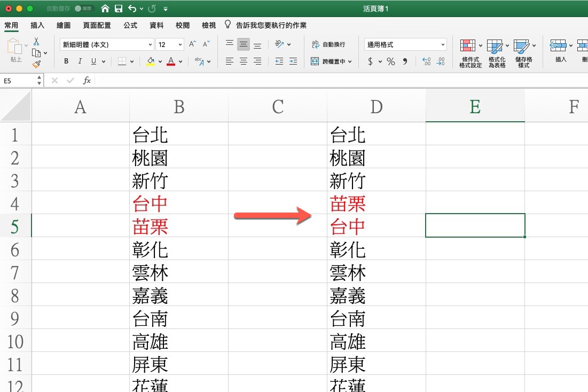588x392 pixels.
Task: Click the Home icon in title bar
Action: tap(105, 9)
